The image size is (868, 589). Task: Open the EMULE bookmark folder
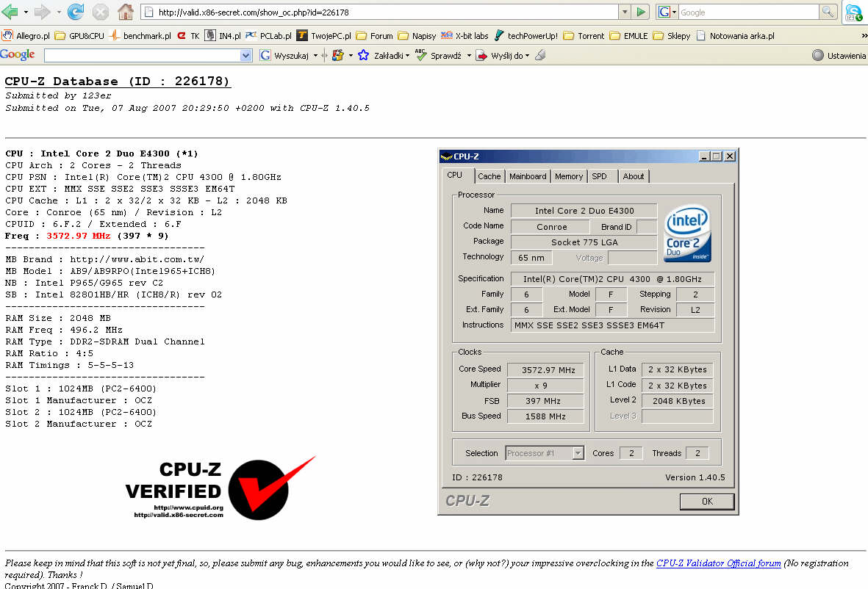[628, 35]
